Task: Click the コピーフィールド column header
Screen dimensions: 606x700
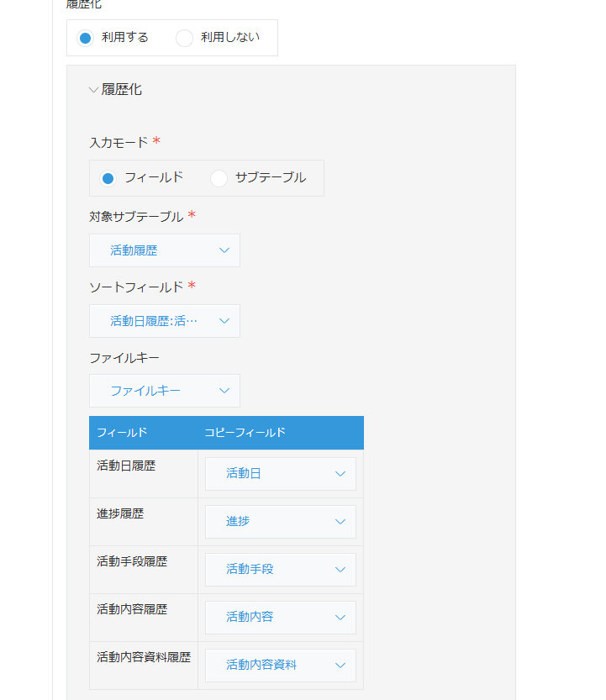Action: point(245,433)
